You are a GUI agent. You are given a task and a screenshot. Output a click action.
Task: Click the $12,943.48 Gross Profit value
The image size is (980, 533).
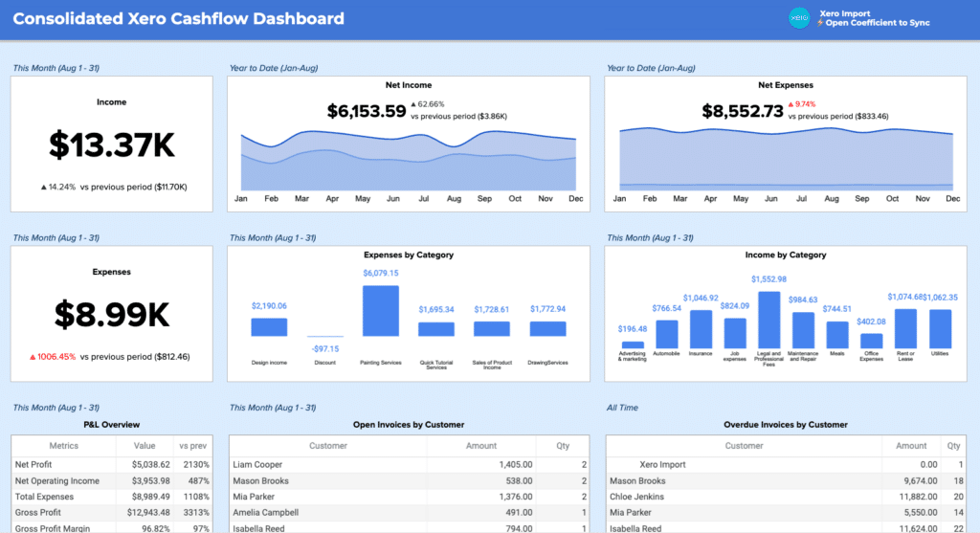click(148, 512)
